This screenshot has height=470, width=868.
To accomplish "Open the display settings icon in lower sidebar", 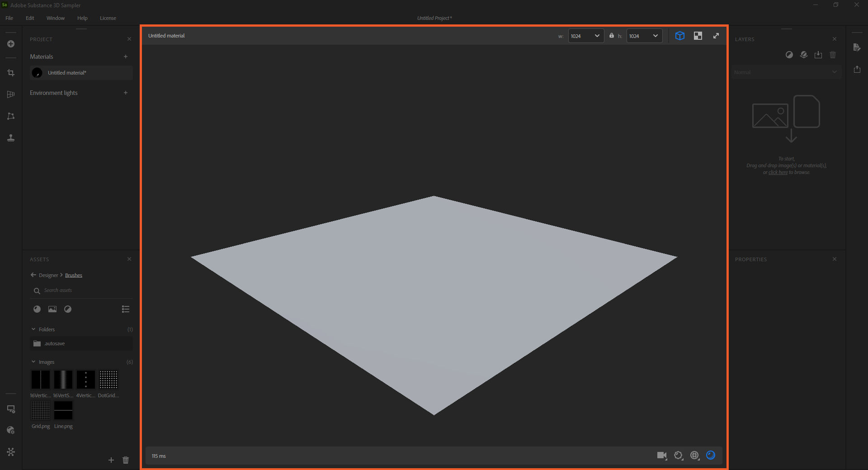I will click(x=11, y=409).
